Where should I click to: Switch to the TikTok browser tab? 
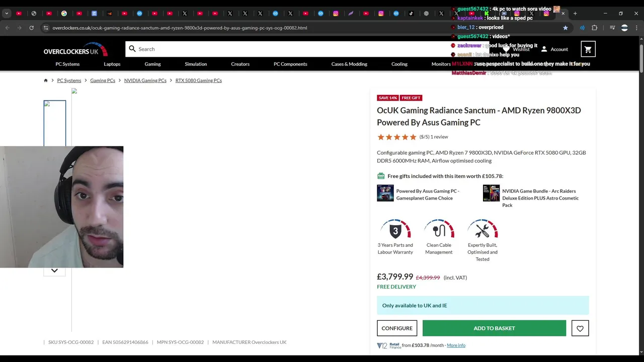click(411, 14)
